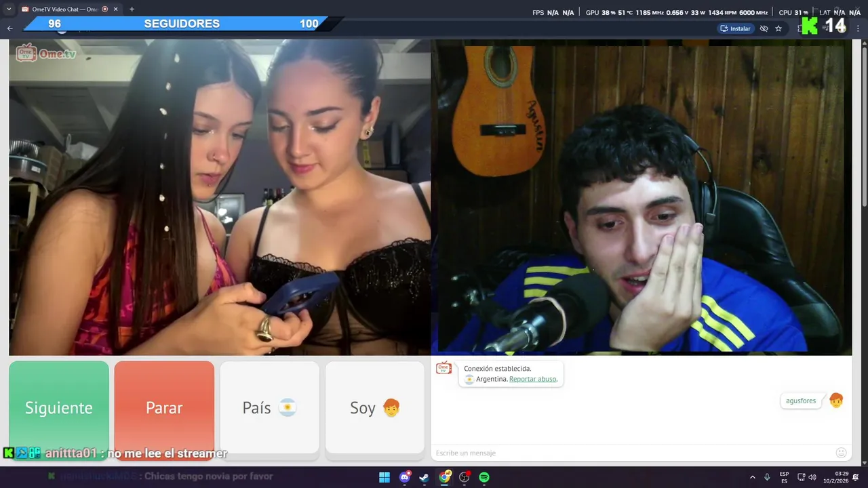Open the tab search dropdown arrow

pyautogui.click(x=9, y=9)
